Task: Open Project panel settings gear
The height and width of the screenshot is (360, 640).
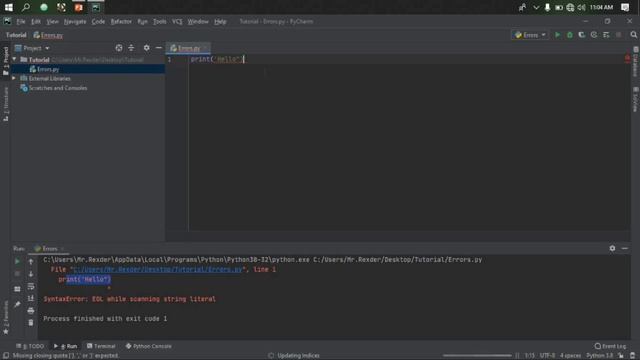Action: [x=147, y=48]
